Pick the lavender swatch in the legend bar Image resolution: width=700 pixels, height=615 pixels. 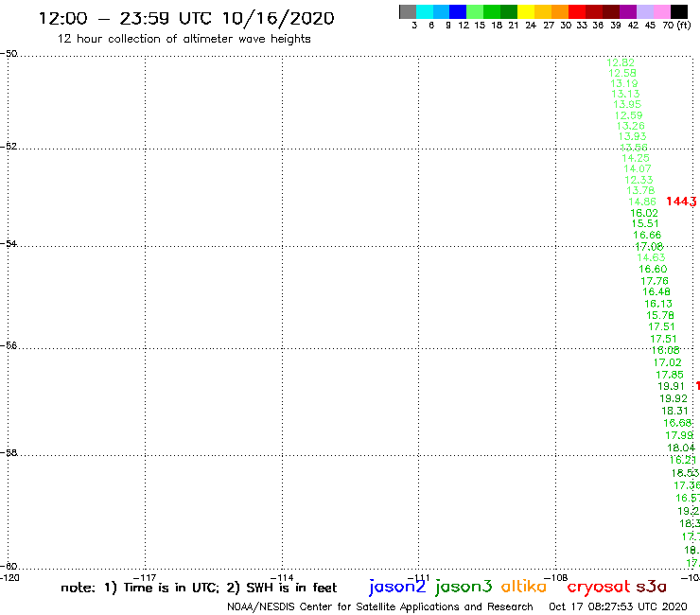pyautogui.click(x=645, y=11)
